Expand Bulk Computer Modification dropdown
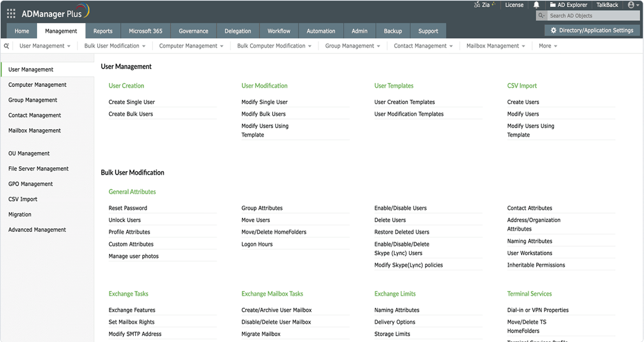 coord(274,46)
